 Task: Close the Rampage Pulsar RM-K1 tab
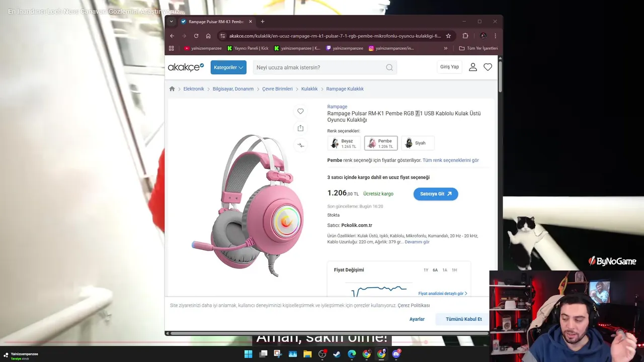[x=250, y=22]
